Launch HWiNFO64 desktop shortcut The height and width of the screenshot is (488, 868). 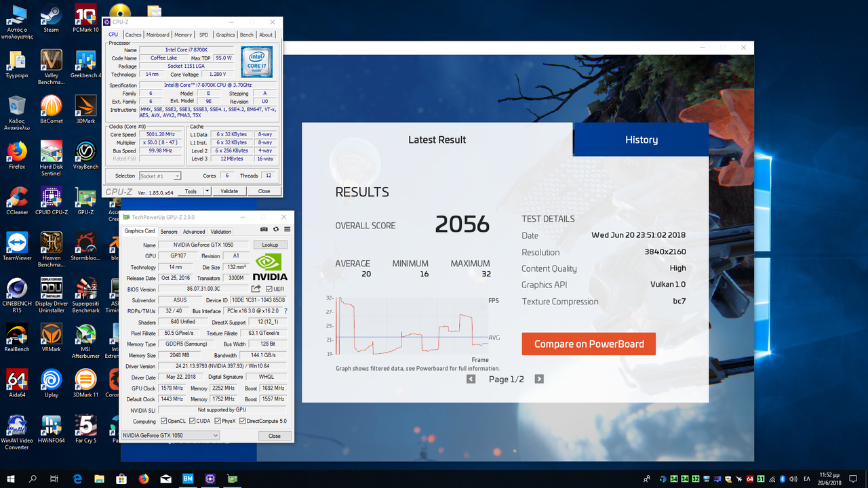point(51,428)
